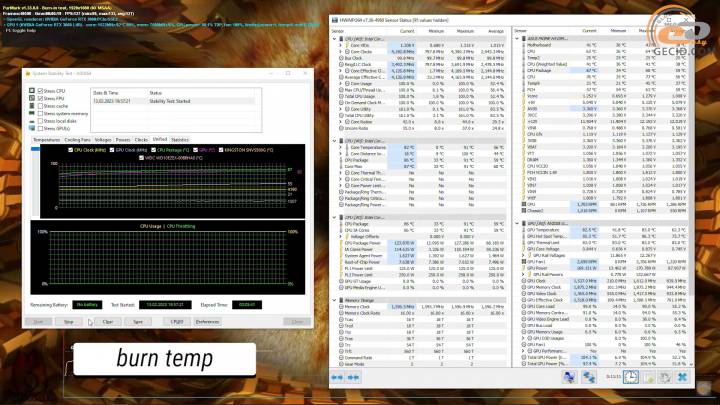Viewport: 720px width, 405px height.
Task: Click No battery status field
Action: coord(87,304)
